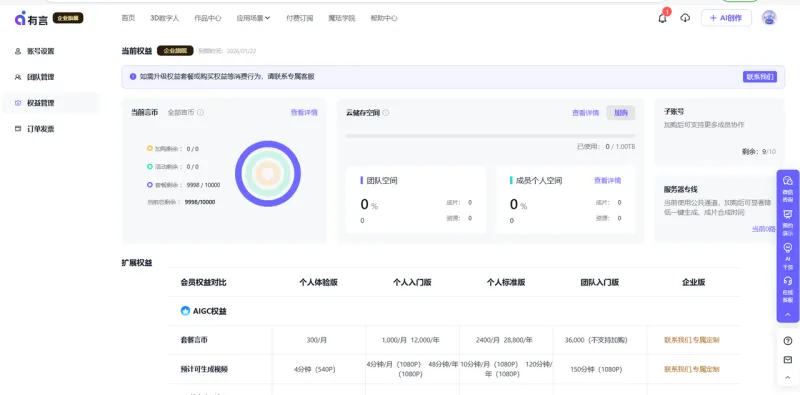Click the 有言 logo icon
Image resolution: width=800 pixels, height=395 pixels.
[x=20, y=19]
